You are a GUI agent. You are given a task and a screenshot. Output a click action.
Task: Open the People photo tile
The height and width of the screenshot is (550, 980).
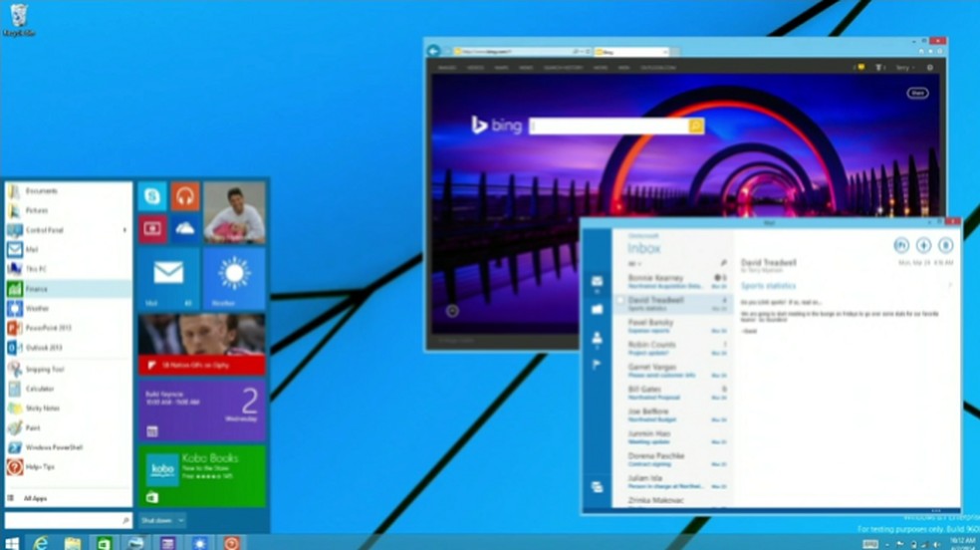pyautogui.click(x=234, y=212)
